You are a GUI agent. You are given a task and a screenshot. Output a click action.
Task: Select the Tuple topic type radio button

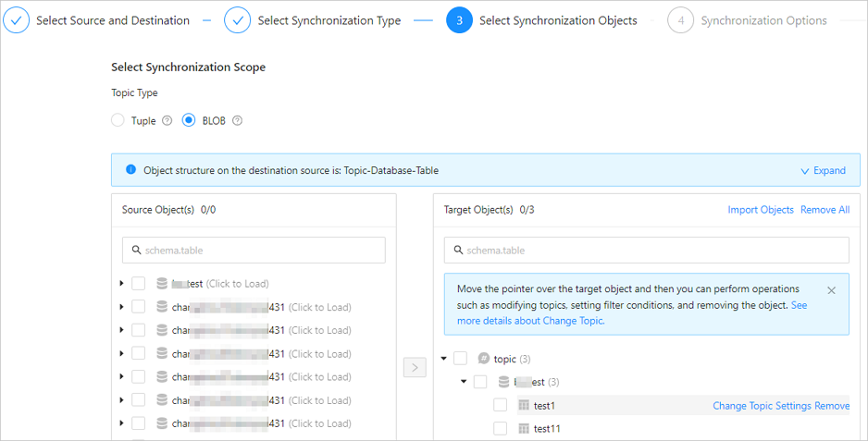(x=118, y=120)
